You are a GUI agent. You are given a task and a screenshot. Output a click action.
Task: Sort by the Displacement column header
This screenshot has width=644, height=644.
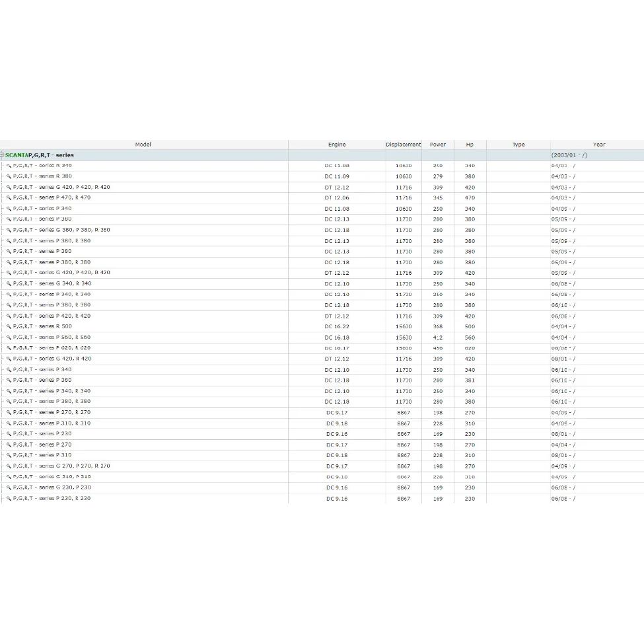coord(404,145)
